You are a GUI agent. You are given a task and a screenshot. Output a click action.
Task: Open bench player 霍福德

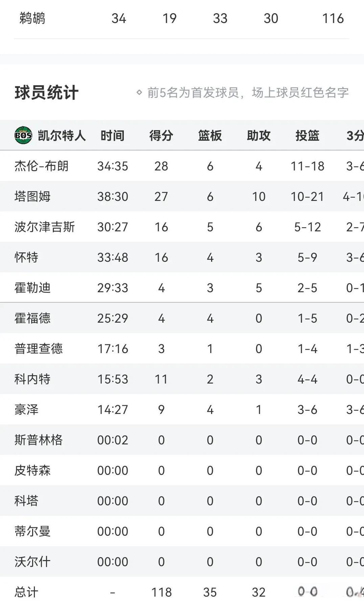point(32,318)
